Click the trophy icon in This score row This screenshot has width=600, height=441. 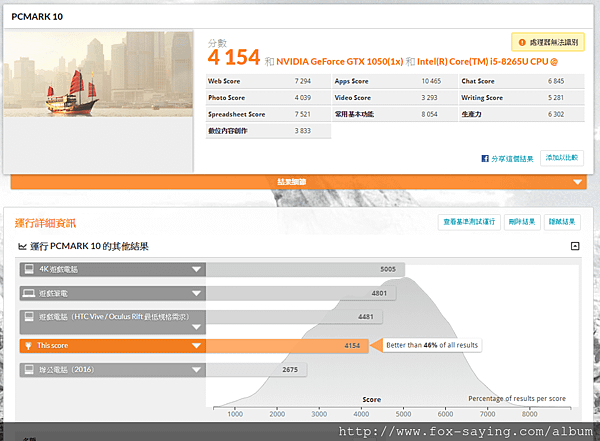pos(28,346)
